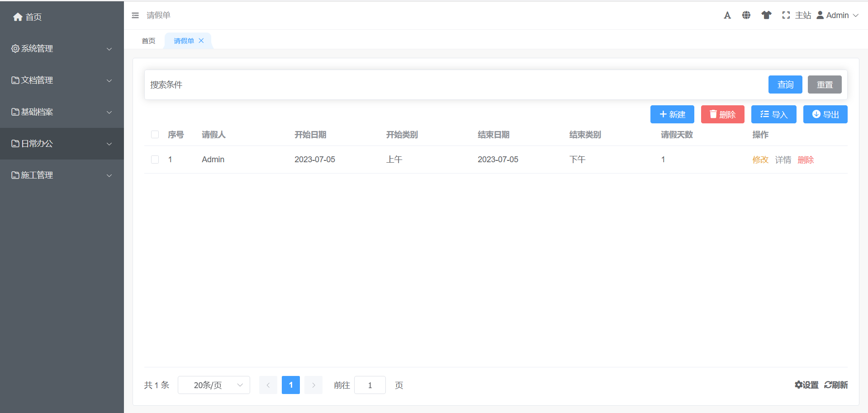Screen dimensions: 868x413
Task: Click the home icon in sidebar
Action: (18, 17)
